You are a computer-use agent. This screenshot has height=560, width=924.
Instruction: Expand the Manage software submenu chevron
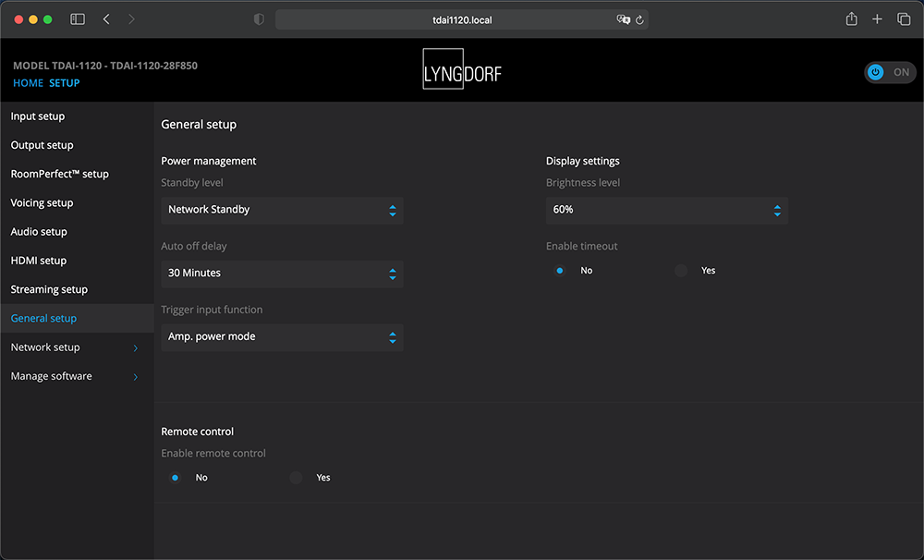tap(136, 377)
